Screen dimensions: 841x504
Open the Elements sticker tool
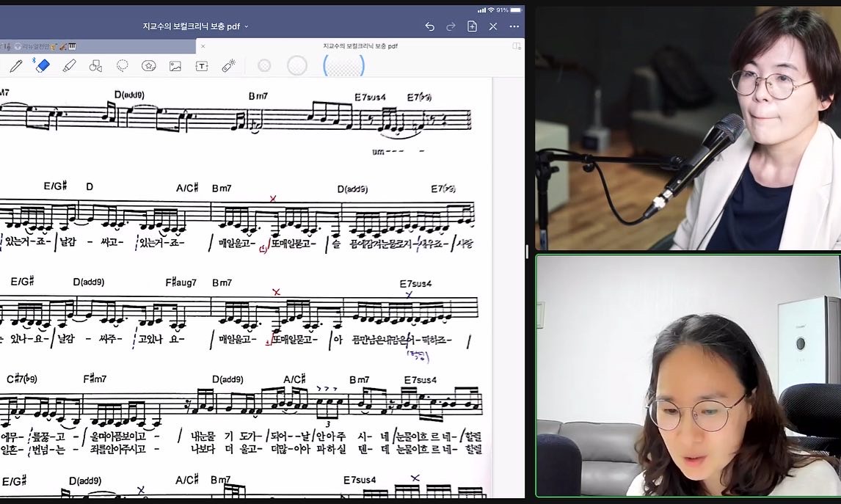coord(148,66)
